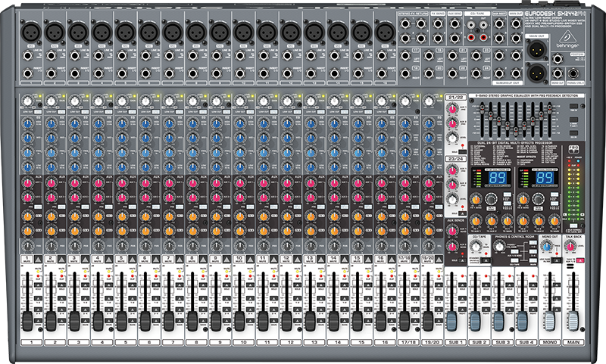Click the SUB 1 fader label
The width and height of the screenshot is (606, 364).
click(x=454, y=342)
